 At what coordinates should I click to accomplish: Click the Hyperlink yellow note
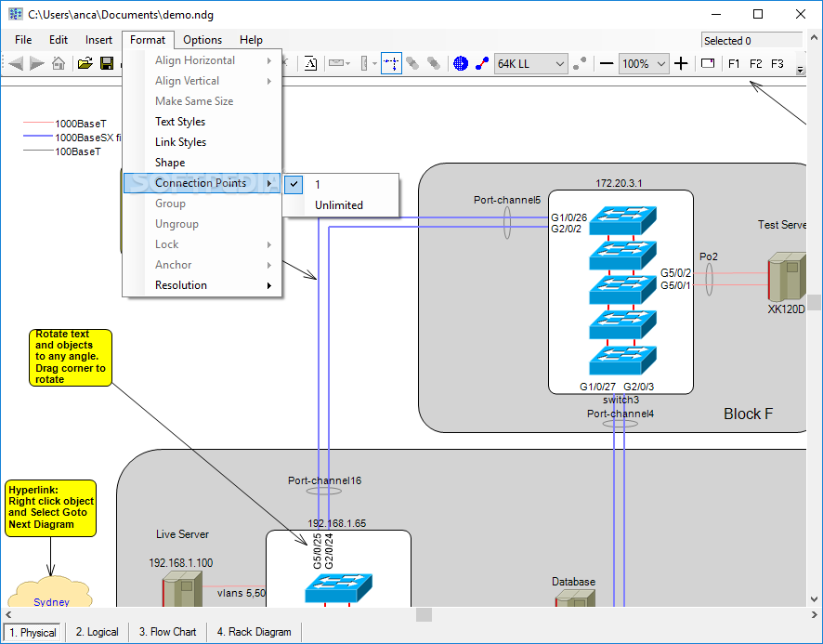[x=50, y=508]
